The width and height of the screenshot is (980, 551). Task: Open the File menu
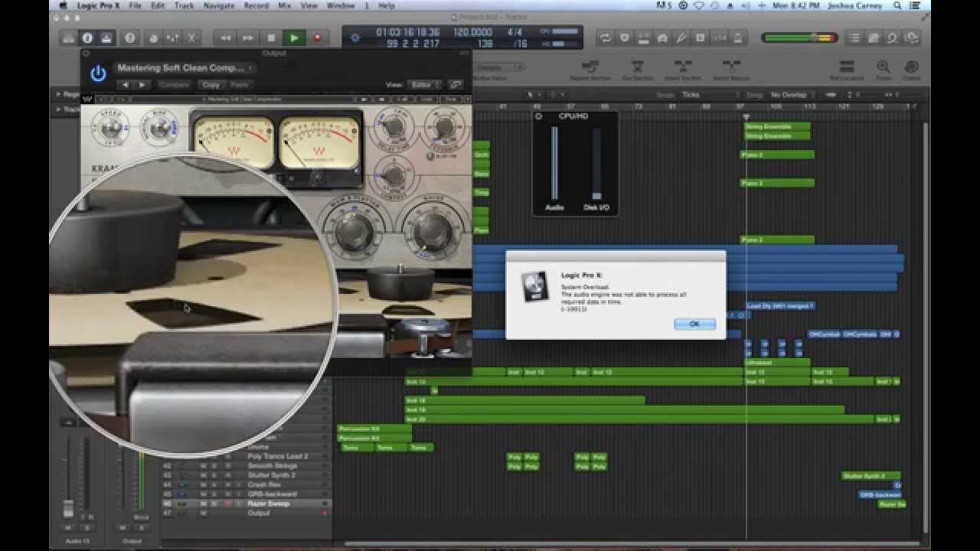coord(135,5)
